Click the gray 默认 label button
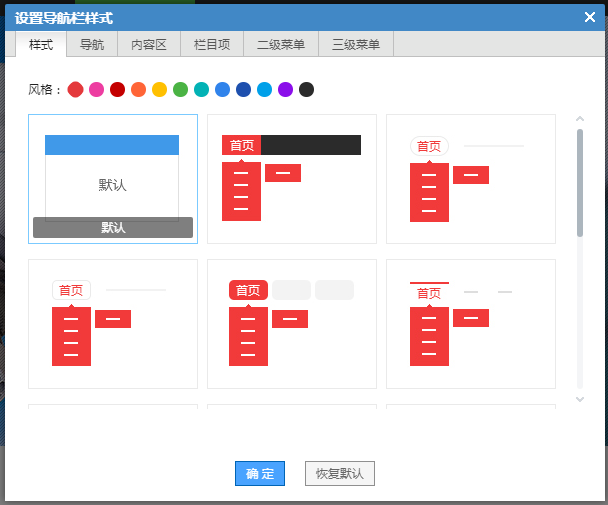 pos(113,227)
